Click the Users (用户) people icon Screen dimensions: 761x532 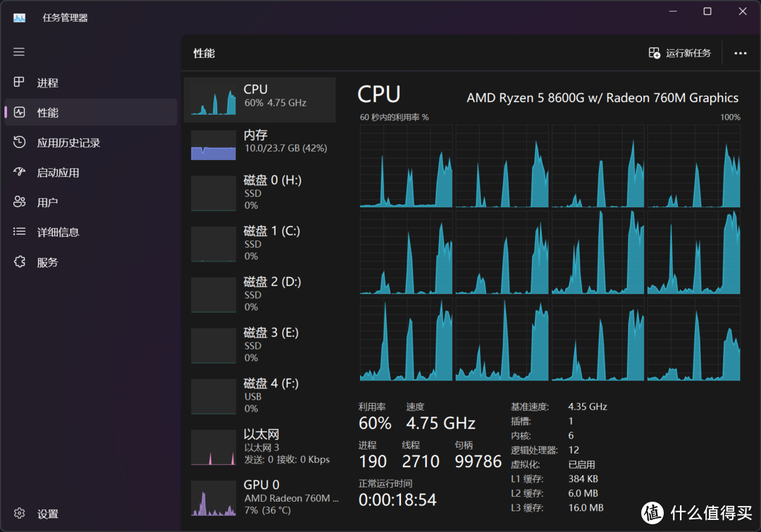19,202
